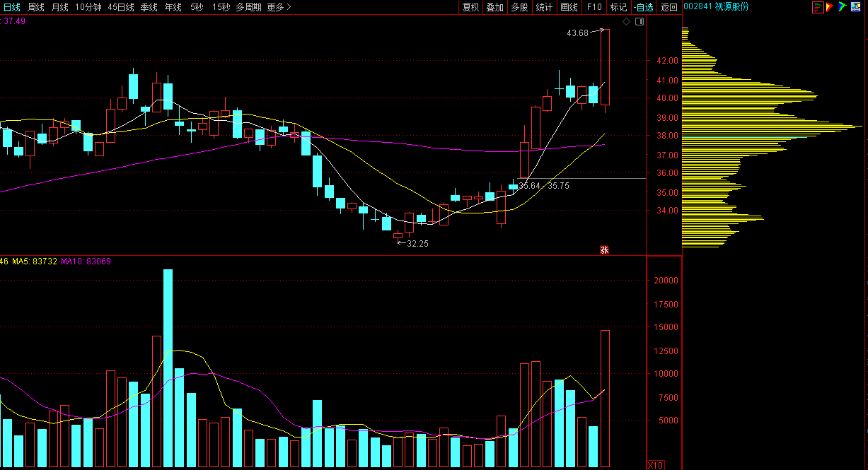This screenshot has height=470, width=868.
Task: Open F10 company information
Action: [594, 7]
